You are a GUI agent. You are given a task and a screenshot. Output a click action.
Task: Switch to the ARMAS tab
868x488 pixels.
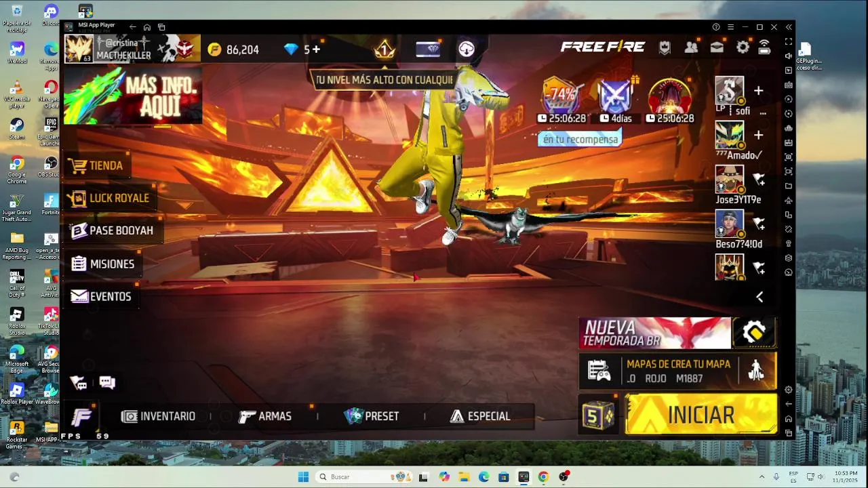[x=265, y=416]
